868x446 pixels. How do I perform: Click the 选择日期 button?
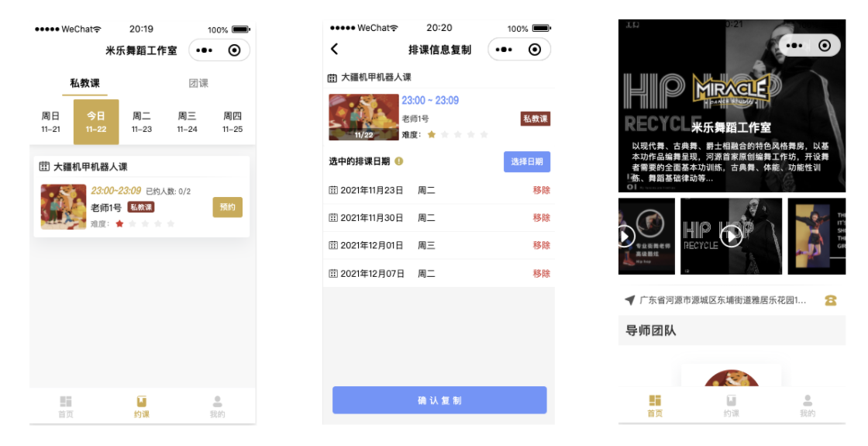click(x=527, y=162)
